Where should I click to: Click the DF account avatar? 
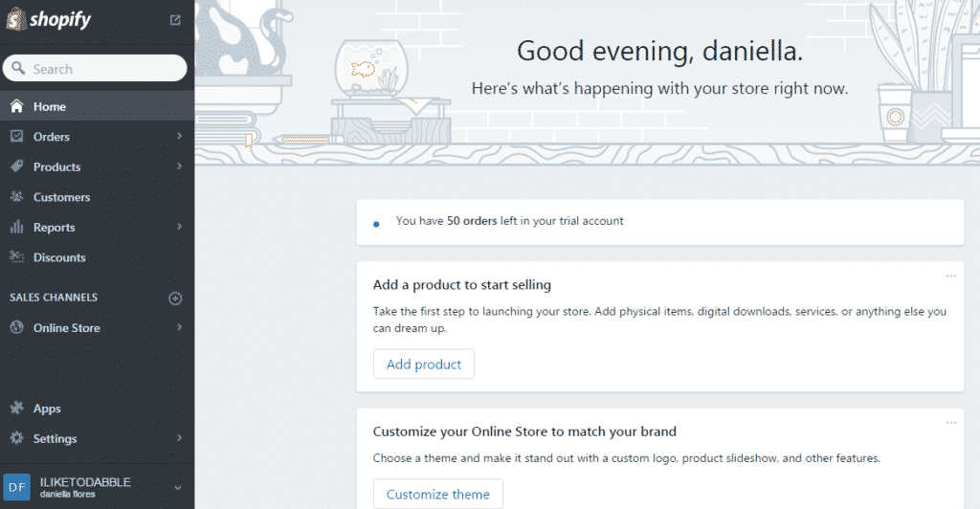coord(17,487)
